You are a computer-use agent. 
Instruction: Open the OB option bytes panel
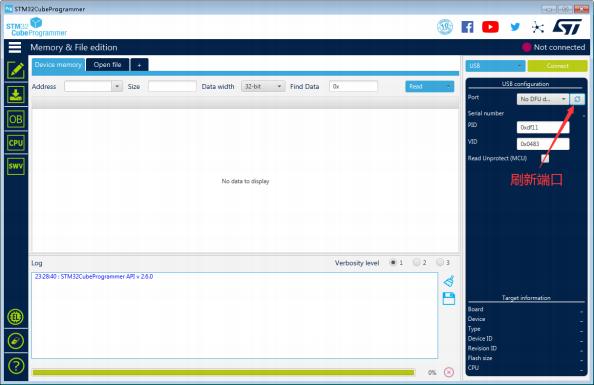(16, 119)
